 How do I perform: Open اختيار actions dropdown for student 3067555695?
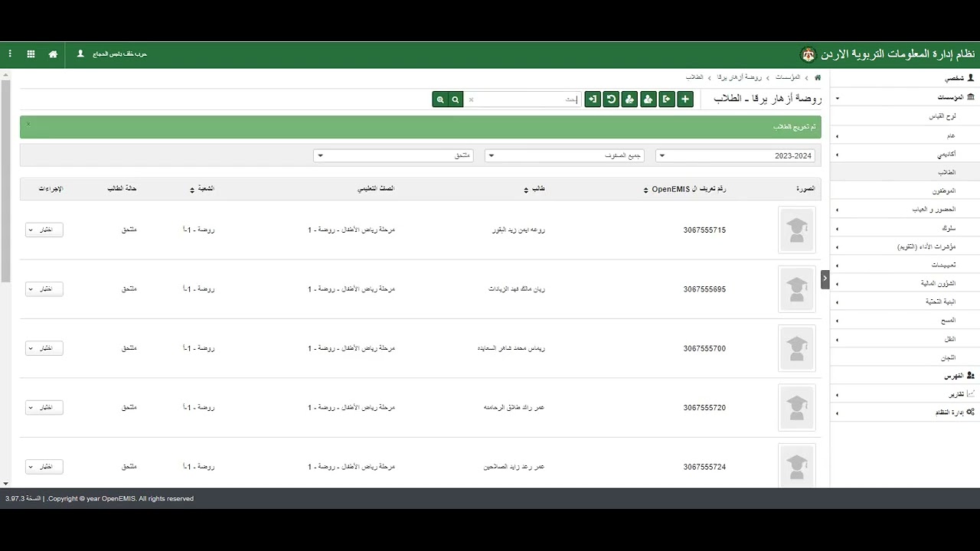(44, 289)
